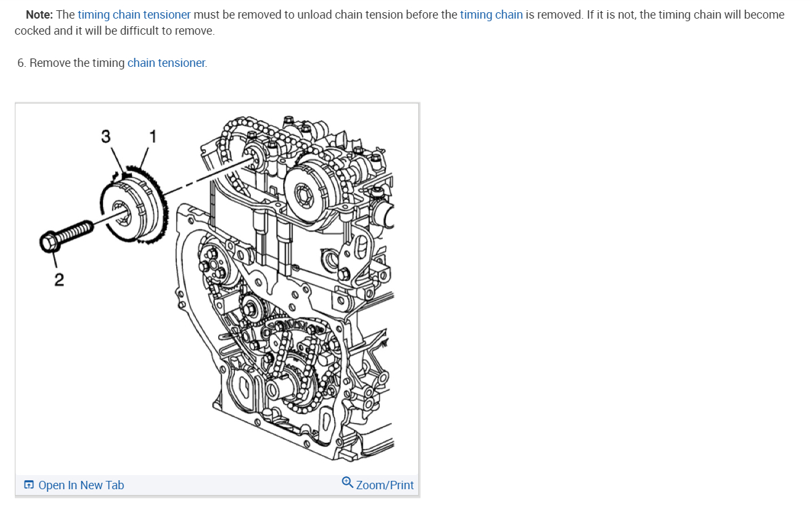Click the exploded camshaft sprocket illustration

(136, 207)
